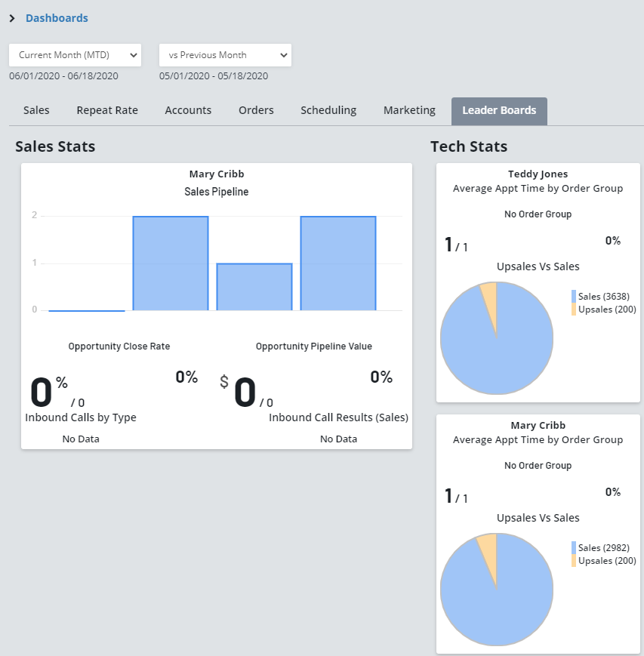The height and width of the screenshot is (656, 644).
Task: Click the rightmost bar in Sales Pipeline chart
Action: point(338,263)
